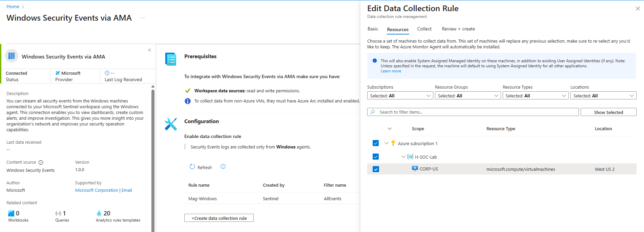Viewport: 644px width, 232px height.
Task: Open the Locations filter dropdown
Action: [x=603, y=96]
